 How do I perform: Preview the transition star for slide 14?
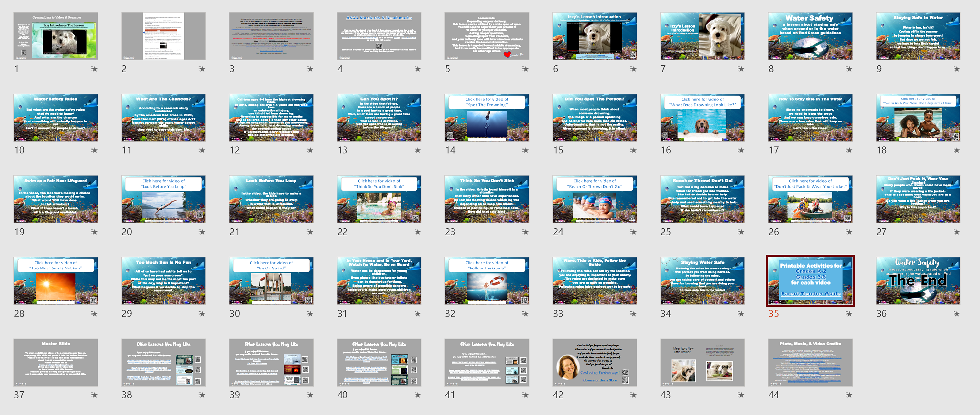click(525, 150)
